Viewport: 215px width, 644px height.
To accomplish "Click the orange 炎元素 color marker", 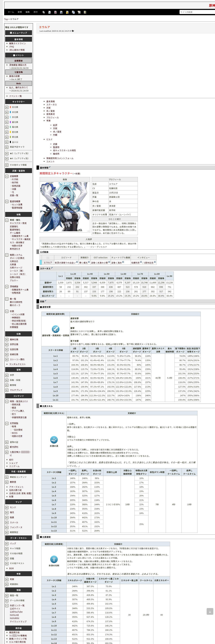I will pyautogui.click(x=10, y=107).
